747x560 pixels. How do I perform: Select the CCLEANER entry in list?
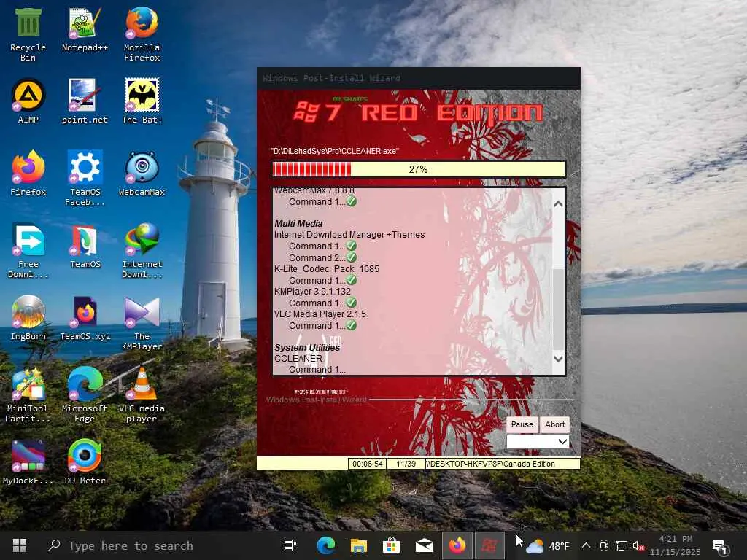click(298, 359)
